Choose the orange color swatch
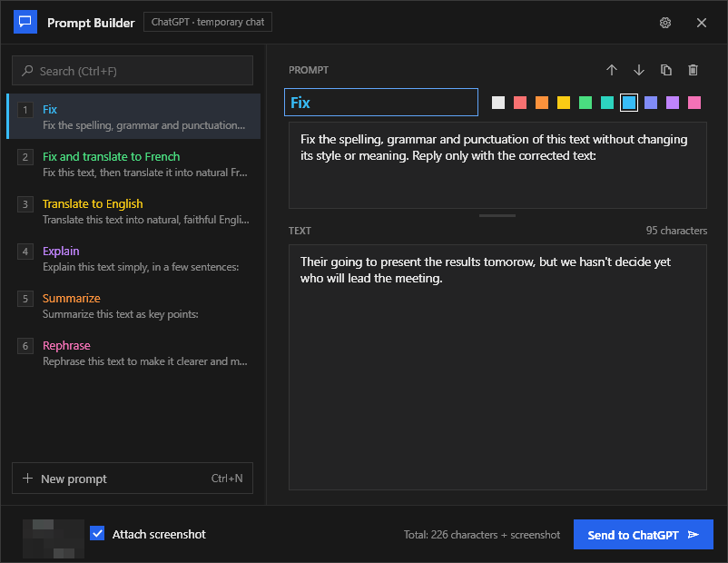 542,103
